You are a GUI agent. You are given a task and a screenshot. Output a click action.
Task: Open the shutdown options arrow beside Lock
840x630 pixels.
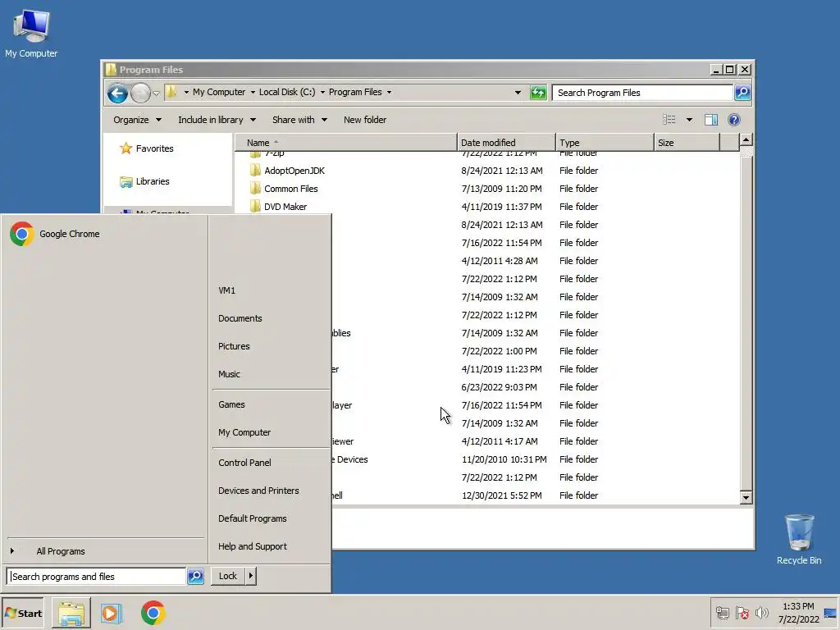pos(250,577)
